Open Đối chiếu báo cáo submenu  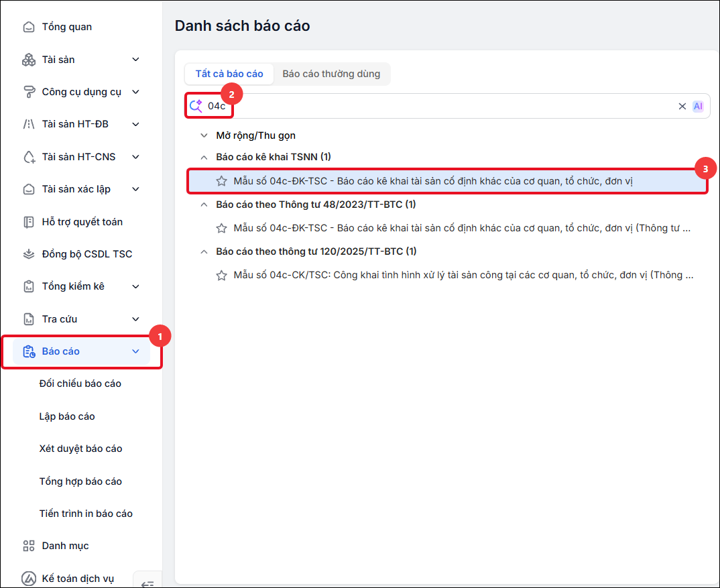point(80,384)
